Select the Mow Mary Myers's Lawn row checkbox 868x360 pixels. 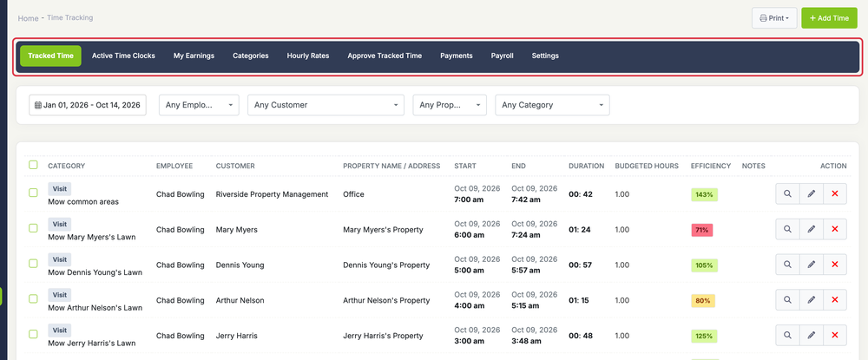point(33,228)
